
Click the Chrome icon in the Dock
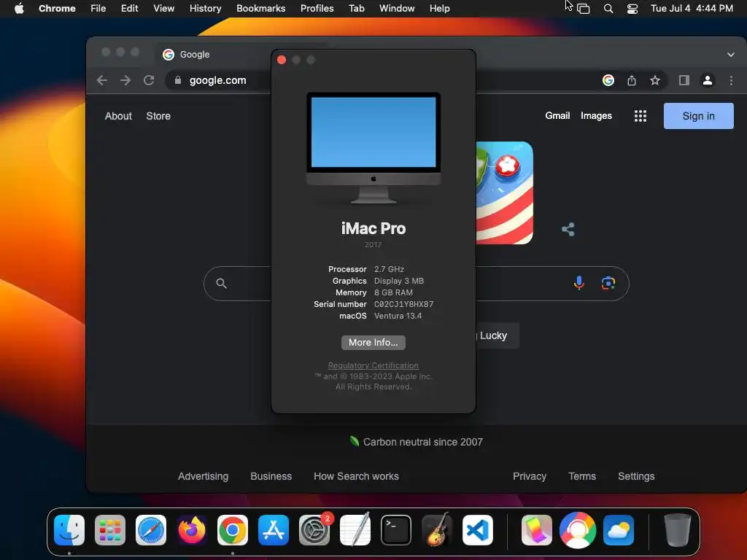pos(233,530)
